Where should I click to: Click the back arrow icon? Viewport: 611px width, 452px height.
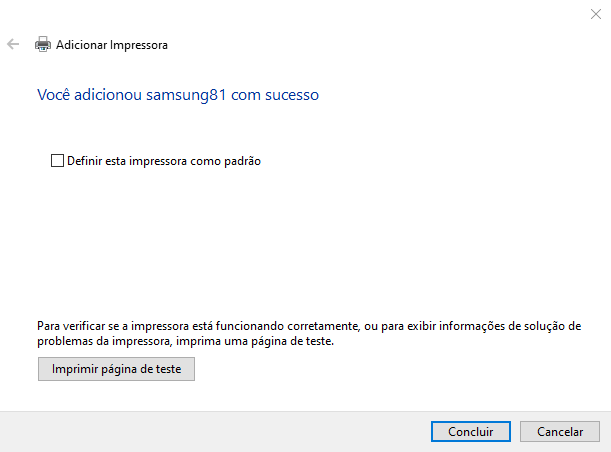coord(13,45)
